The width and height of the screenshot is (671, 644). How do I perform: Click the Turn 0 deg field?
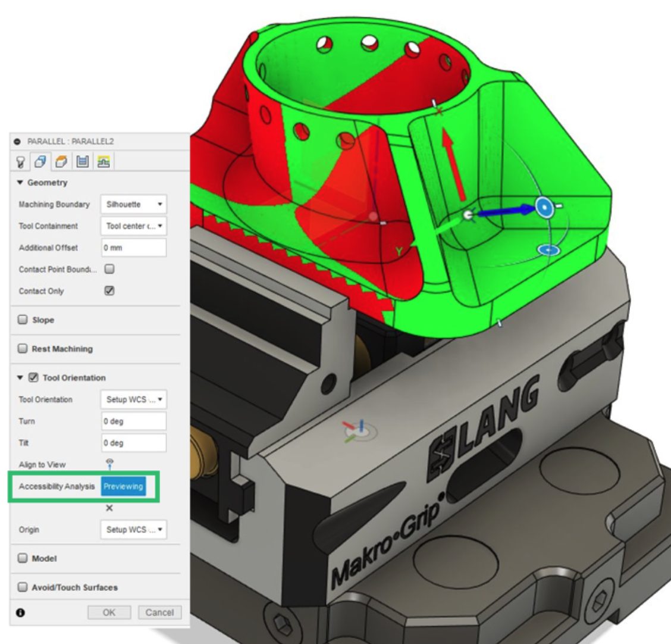click(133, 421)
